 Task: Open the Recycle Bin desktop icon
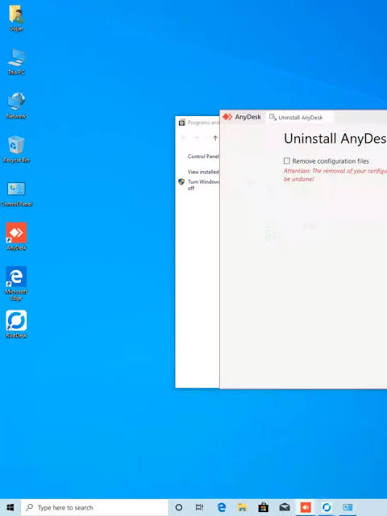[16, 150]
